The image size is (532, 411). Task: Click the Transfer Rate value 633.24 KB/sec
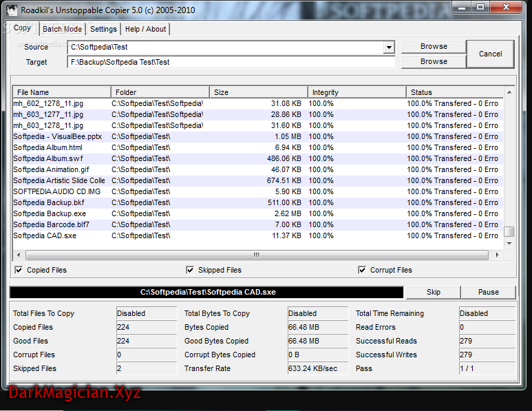[x=318, y=368]
